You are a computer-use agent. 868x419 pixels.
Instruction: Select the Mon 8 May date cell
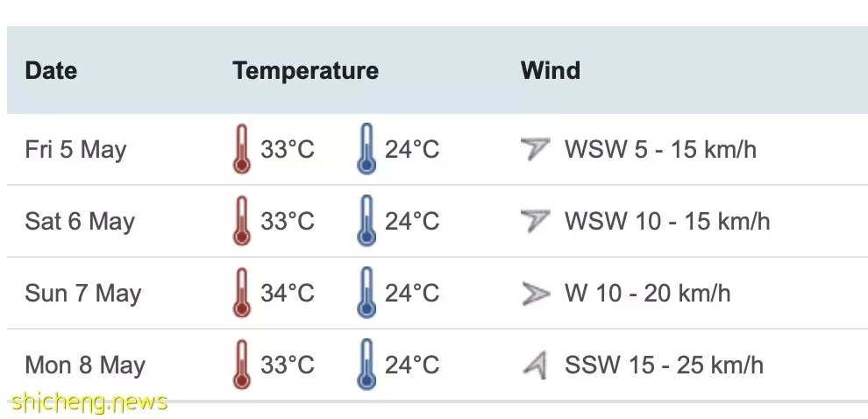85,366
